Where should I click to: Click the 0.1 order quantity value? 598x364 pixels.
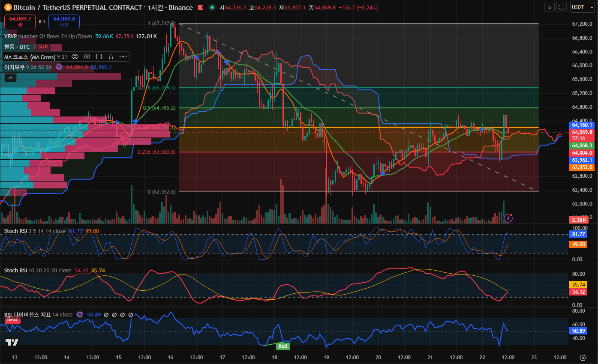[x=42, y=21]
